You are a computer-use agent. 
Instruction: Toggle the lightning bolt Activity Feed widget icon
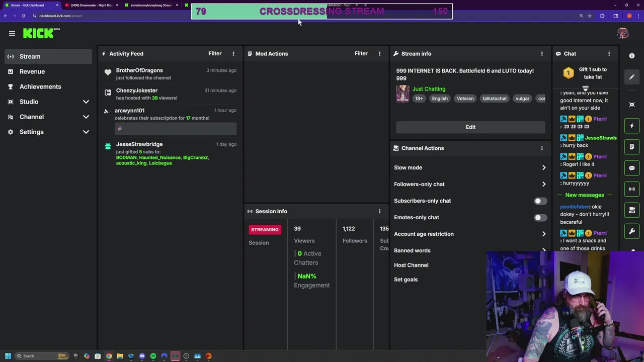click(x=632, y=126)
